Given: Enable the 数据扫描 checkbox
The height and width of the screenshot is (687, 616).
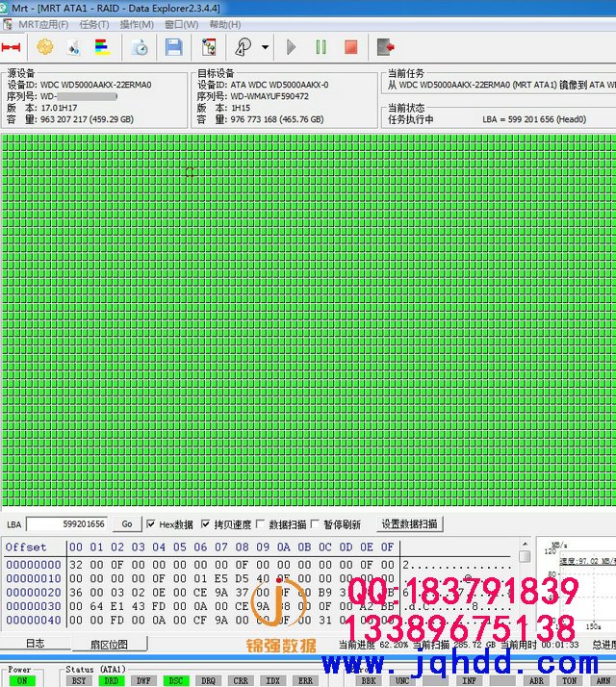Looking at the screenshot, I should (260, 524).
